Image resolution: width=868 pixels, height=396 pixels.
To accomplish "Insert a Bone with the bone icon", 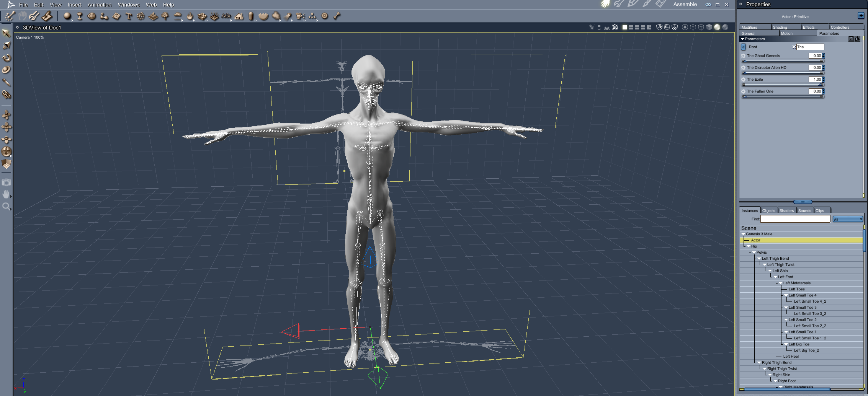I will click(x=337, y=16).
